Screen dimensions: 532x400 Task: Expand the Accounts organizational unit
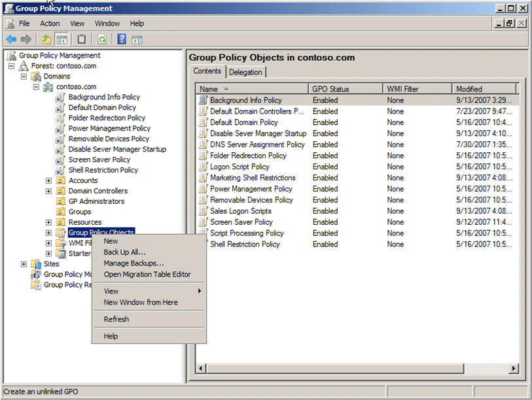pyautogui.click(x=48, y=181)
